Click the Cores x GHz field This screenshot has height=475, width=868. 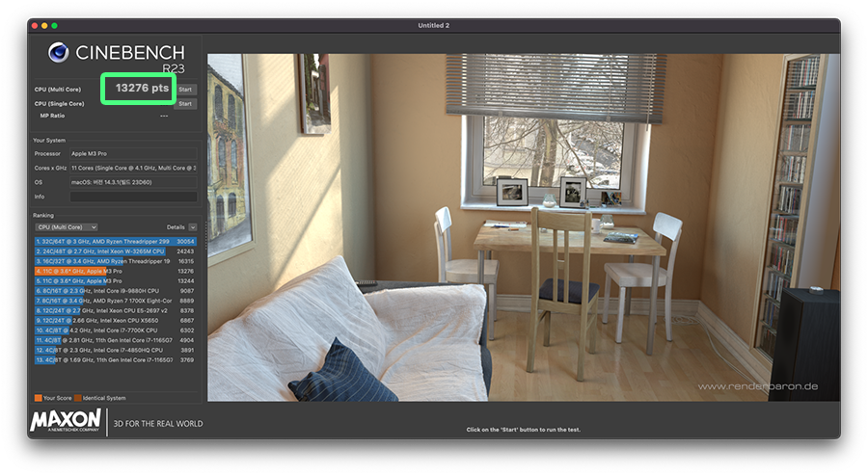[x=133, y=168]
